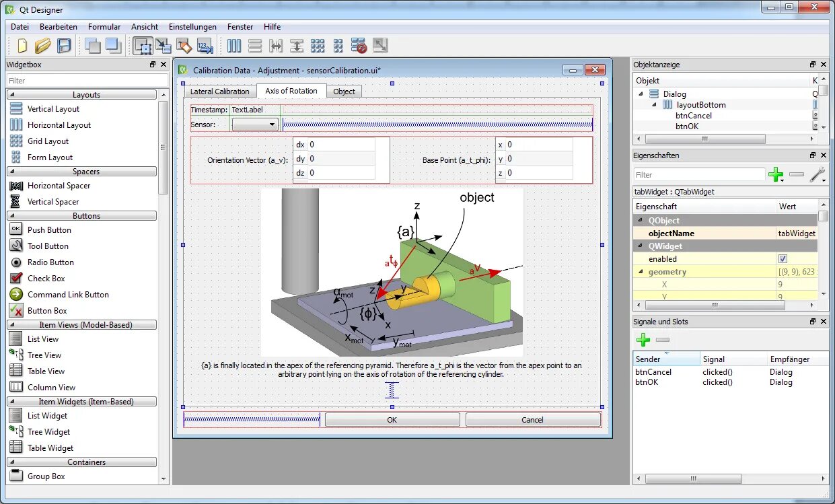Lay out vertically in splitter
The height and width of the screenshot is (504, 835).
click(297, 46)
